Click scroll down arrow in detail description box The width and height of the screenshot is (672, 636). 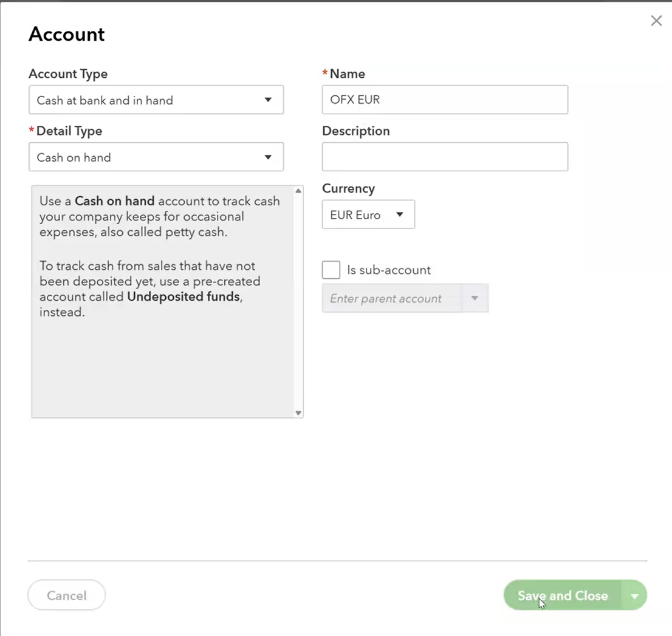(298, 413)
